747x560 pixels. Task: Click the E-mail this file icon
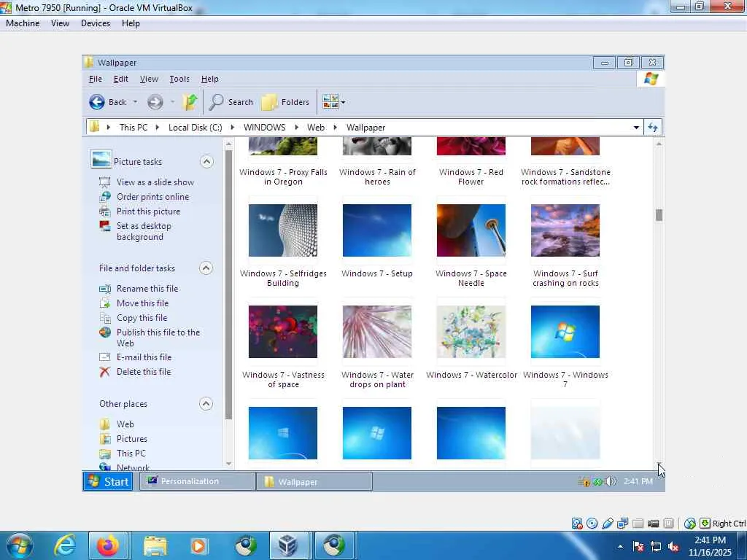click(105, 357)
